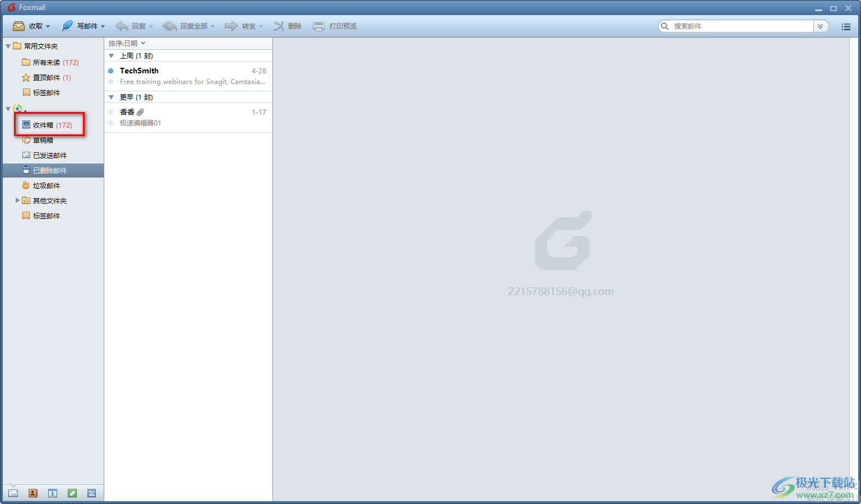Open the 回复全部 dropdown arrow
This screenshot has height=504, width=861.
click(213, 27)
